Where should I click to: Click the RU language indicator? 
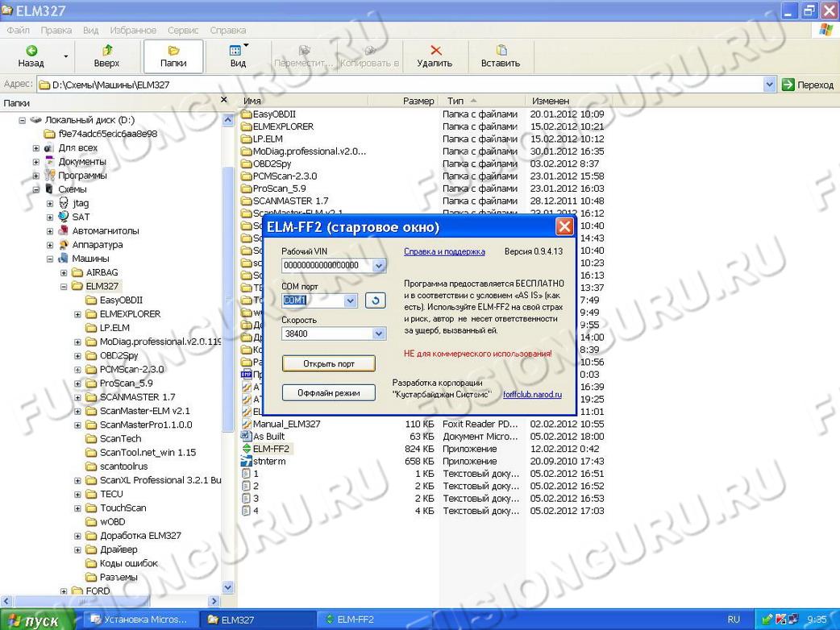pyautogui.click(x=734, y=620)
